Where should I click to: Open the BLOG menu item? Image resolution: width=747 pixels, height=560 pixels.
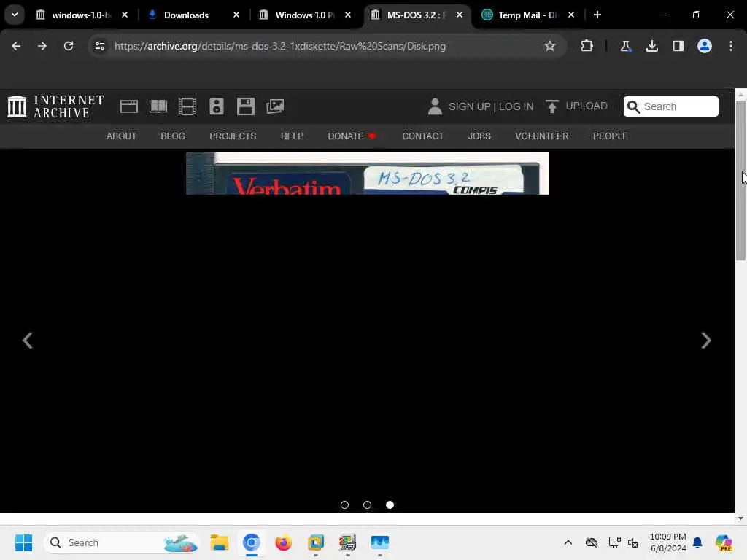point(173,136)
